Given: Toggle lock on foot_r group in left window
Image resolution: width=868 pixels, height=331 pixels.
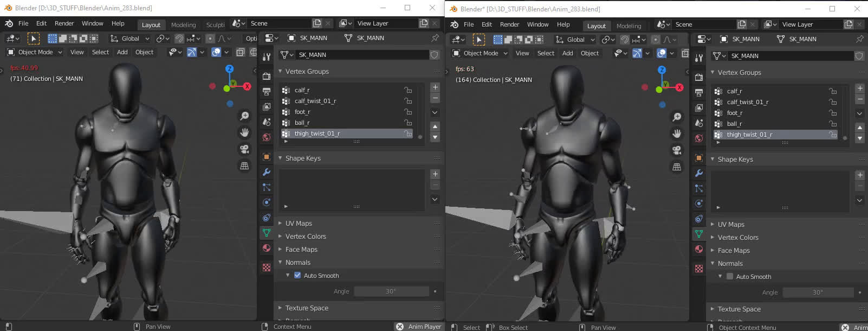Looking at the screenshot, I should pos(408,112).
